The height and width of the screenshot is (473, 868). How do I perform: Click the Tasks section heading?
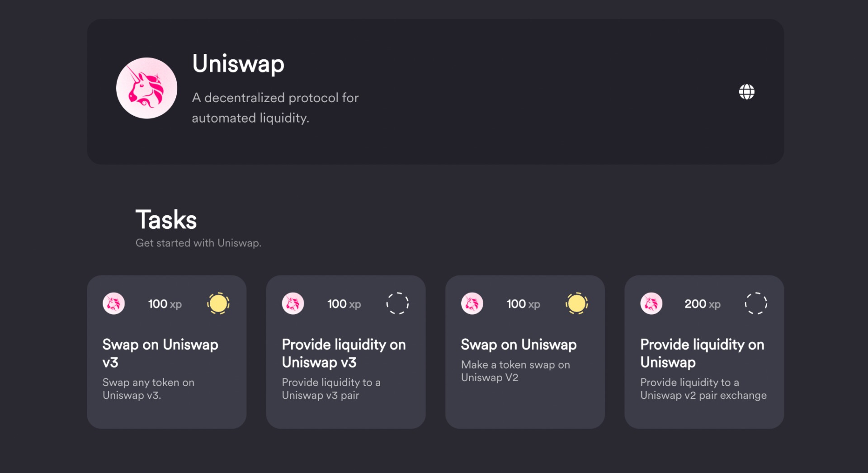(x=166, y=220)
